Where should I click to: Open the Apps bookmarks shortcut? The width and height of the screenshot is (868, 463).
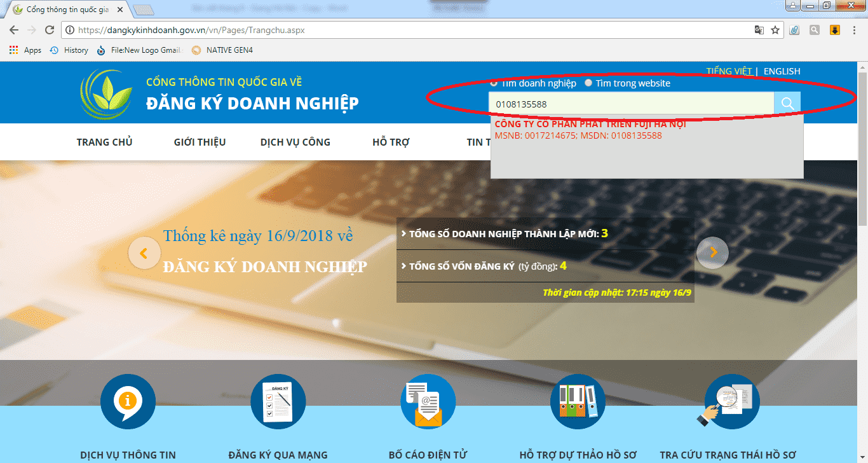click(25, 50)
